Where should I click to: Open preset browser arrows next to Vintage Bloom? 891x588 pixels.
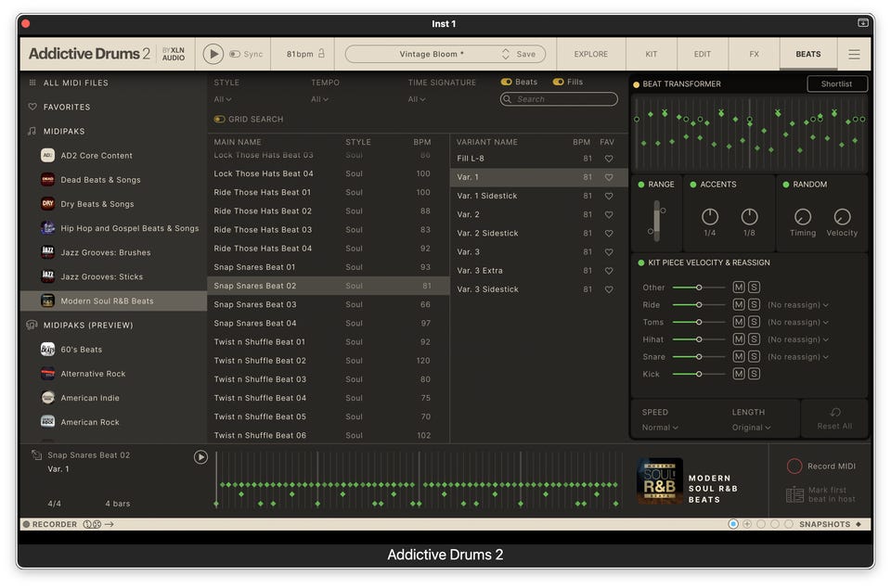coord(506,54)
